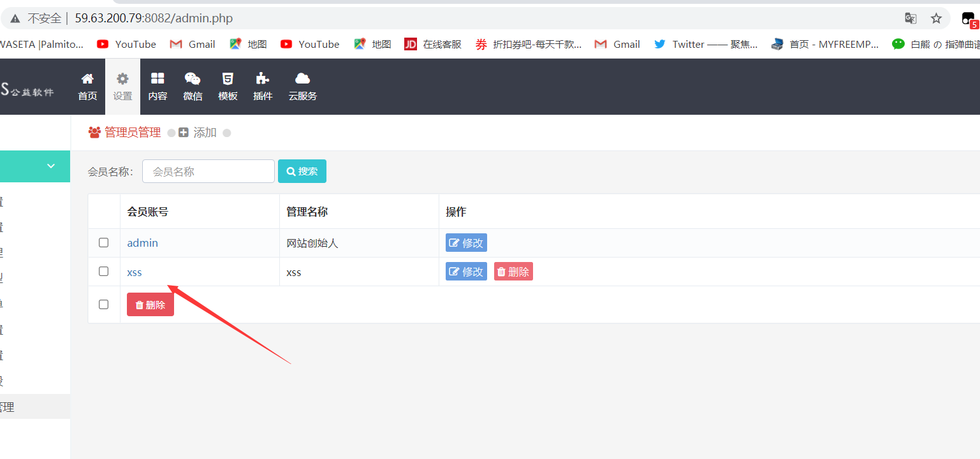Open the extension icon with badge 5
This screenshot has width=980, height=459.
point(969,19)
